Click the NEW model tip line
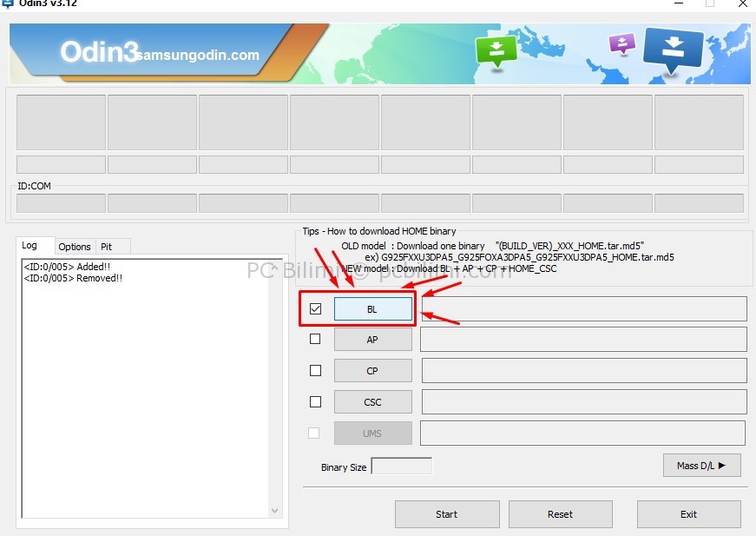 coord(450,268)
